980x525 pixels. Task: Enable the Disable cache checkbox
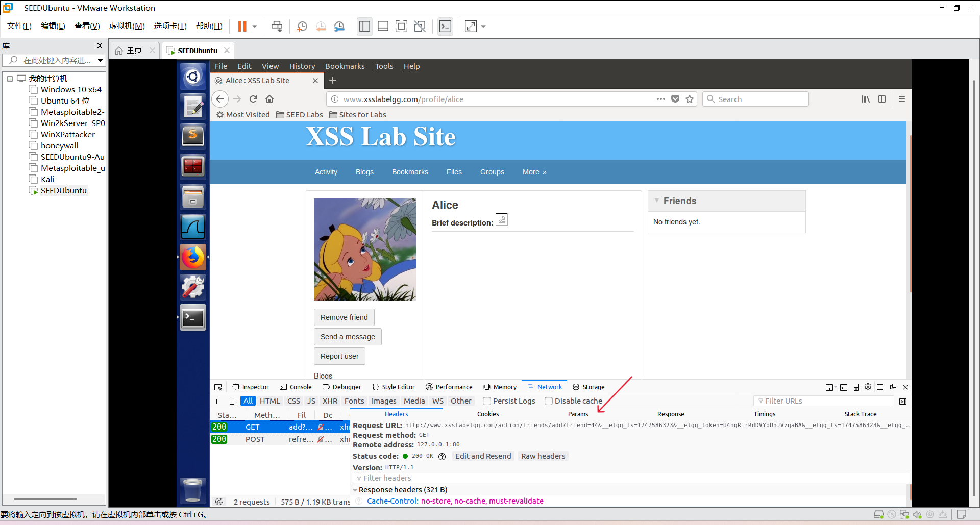[549, 401]
